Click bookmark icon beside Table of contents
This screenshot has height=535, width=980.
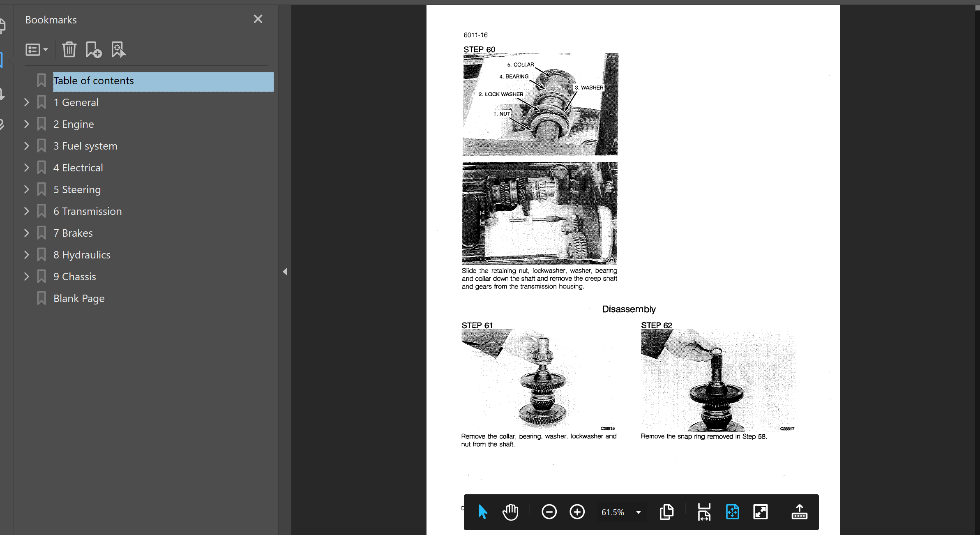pos(41,81)
